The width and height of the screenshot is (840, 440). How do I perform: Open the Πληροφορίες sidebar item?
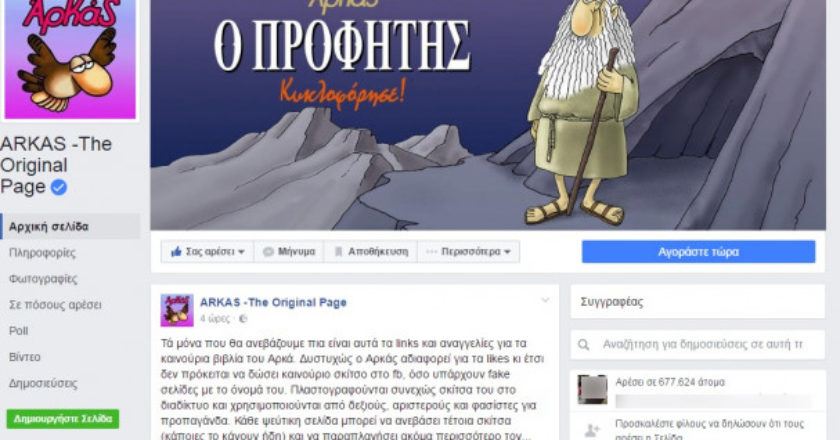pyautogui.click(x=42, y=252)
